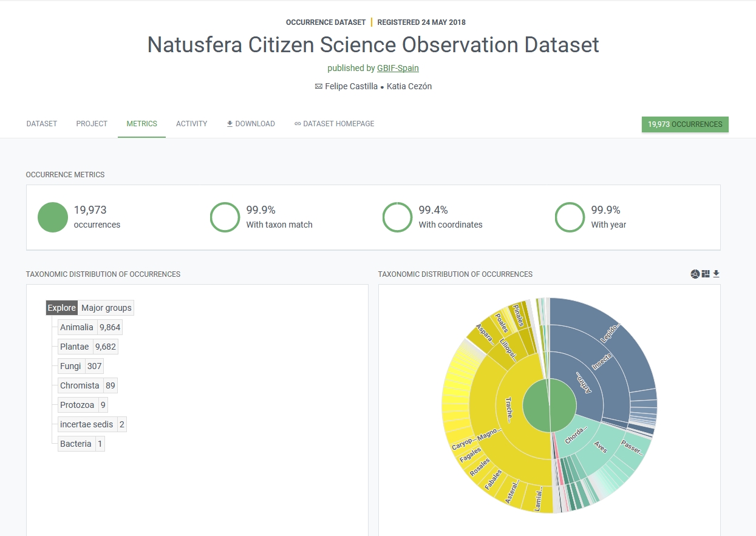Click the envelope icon beside Felipe Castilla

318,87
